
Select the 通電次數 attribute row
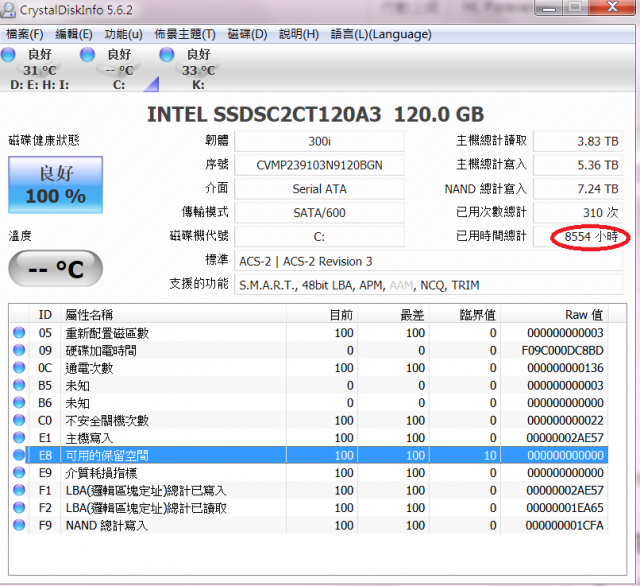pyautogui.click(x=309, y=368)
